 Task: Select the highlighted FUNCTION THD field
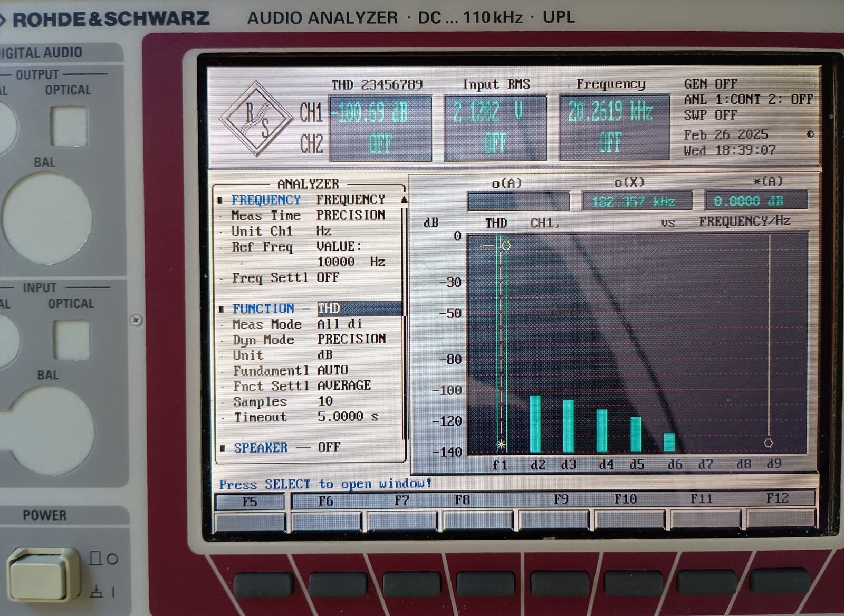360,309
